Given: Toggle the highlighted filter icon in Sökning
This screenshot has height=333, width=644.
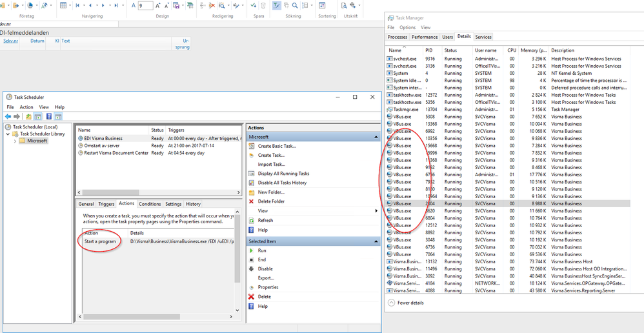Looking at the screenshot, I should (277, 5).
